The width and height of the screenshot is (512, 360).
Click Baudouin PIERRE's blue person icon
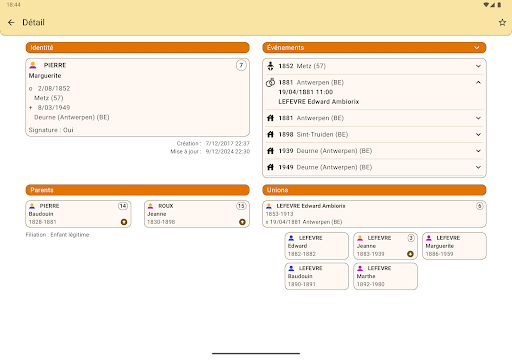point(32,206)
